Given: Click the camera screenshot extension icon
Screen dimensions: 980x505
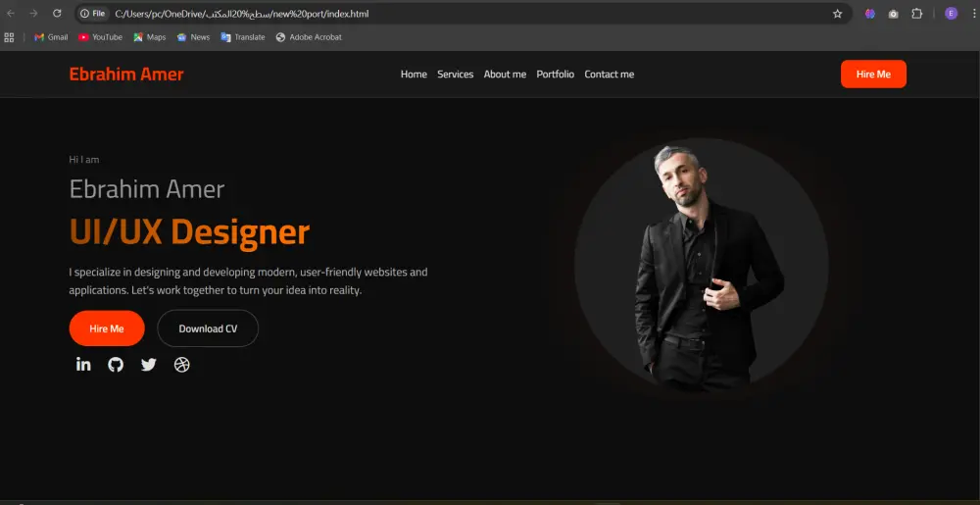Looking at the screenshot, I should [894, 14].
